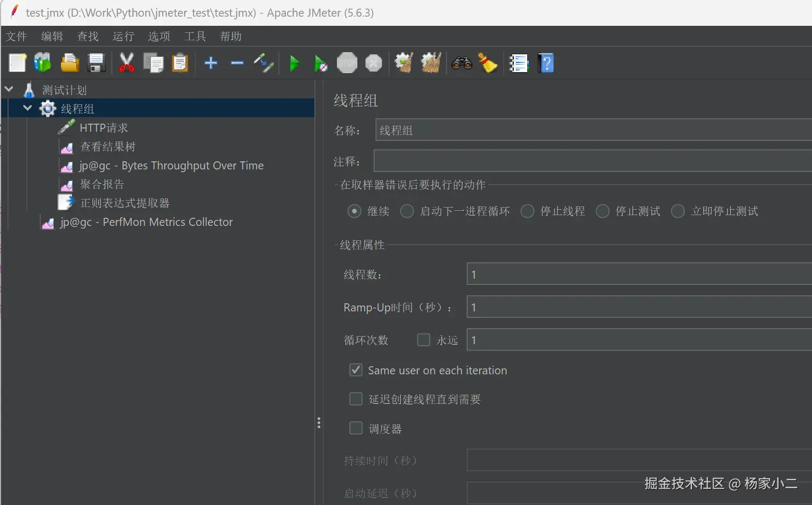Open the 查找 menu

click(88, 36)
